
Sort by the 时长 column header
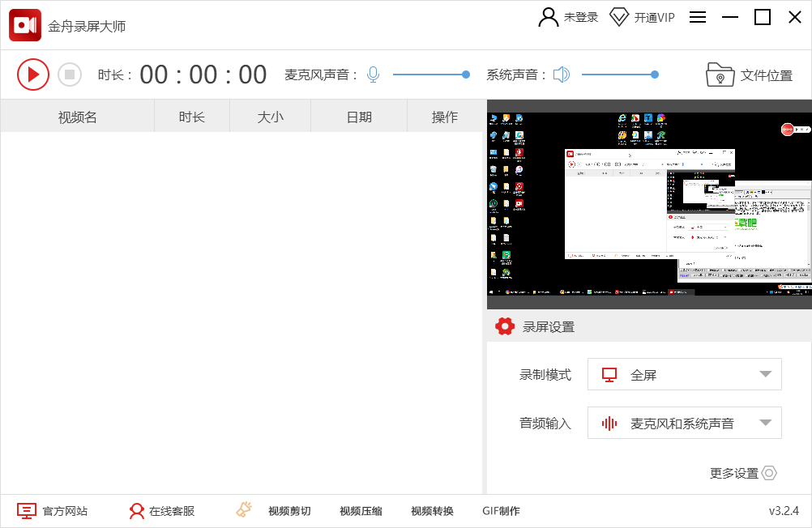click(192, 117)
